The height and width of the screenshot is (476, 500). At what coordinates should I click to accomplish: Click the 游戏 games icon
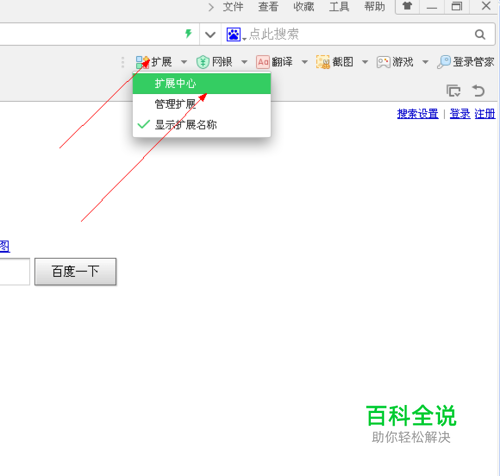(383, 62)
